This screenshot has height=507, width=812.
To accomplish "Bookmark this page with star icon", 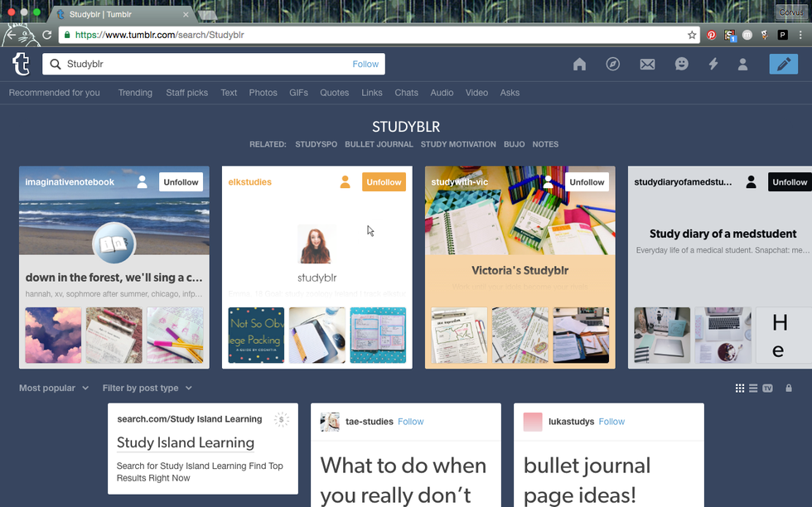I will 692,35.
